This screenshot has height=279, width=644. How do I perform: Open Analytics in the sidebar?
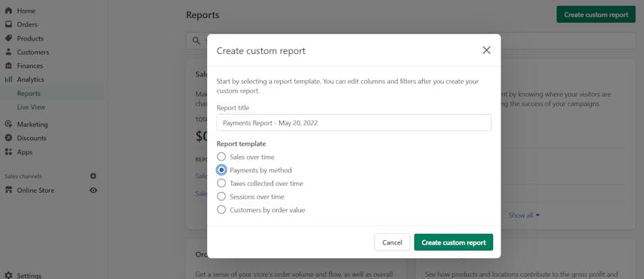click(30, 79)
